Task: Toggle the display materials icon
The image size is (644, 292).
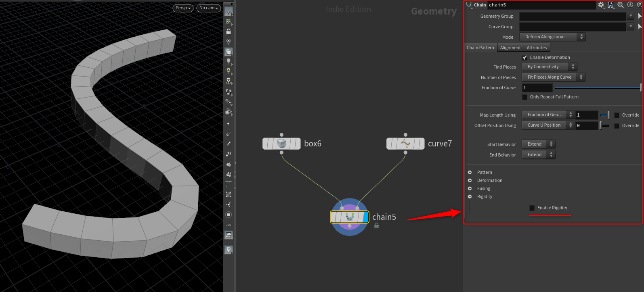Action: pyautogui.click(x=229, y=92)
